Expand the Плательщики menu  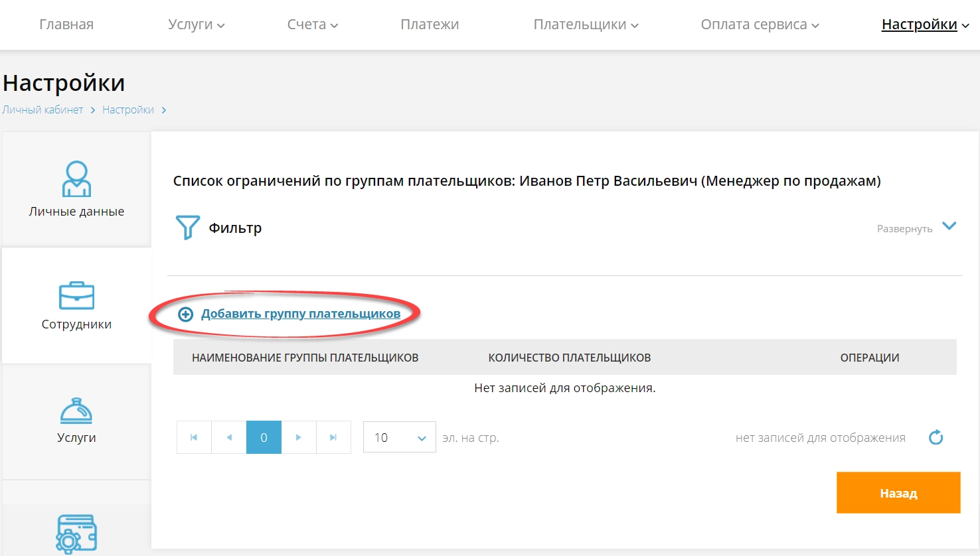coord(586,25)
